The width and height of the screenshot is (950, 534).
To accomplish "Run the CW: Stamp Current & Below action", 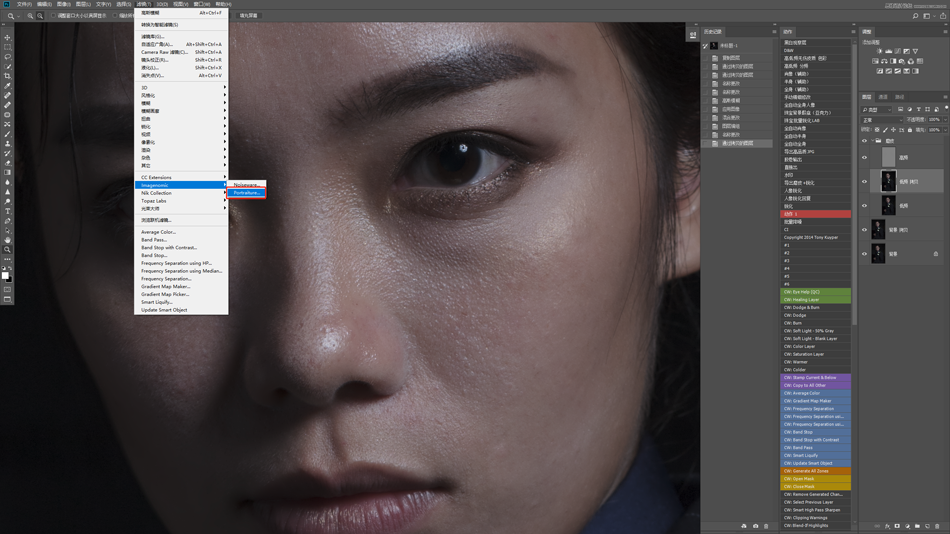I will 815,377.
